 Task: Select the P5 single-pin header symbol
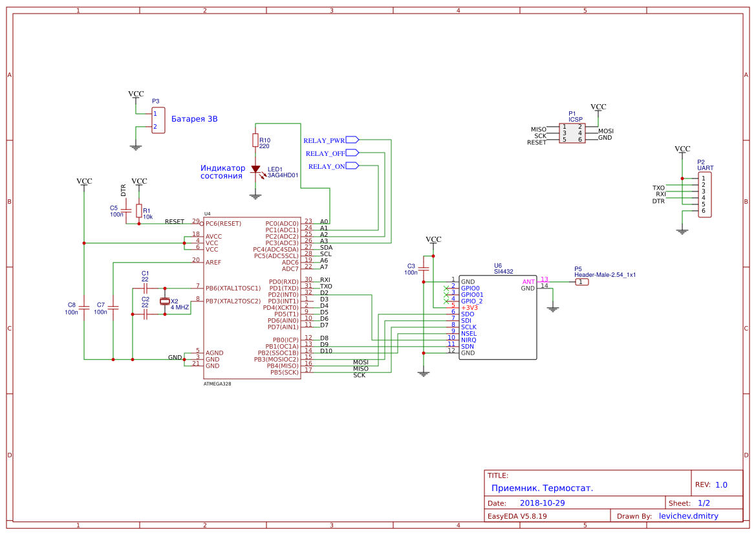tap(581, 281)
